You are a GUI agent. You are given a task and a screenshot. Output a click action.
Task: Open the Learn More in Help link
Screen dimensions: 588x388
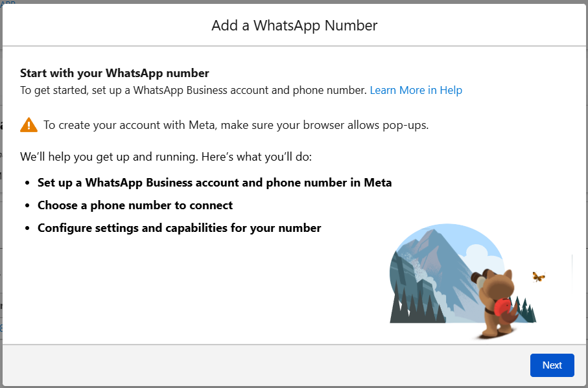coord(416,90)
